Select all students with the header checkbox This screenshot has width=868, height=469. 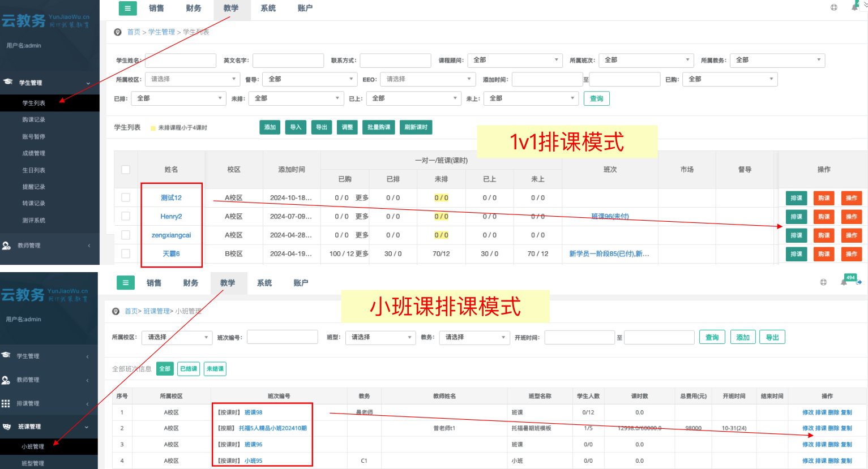coord(126,170)
